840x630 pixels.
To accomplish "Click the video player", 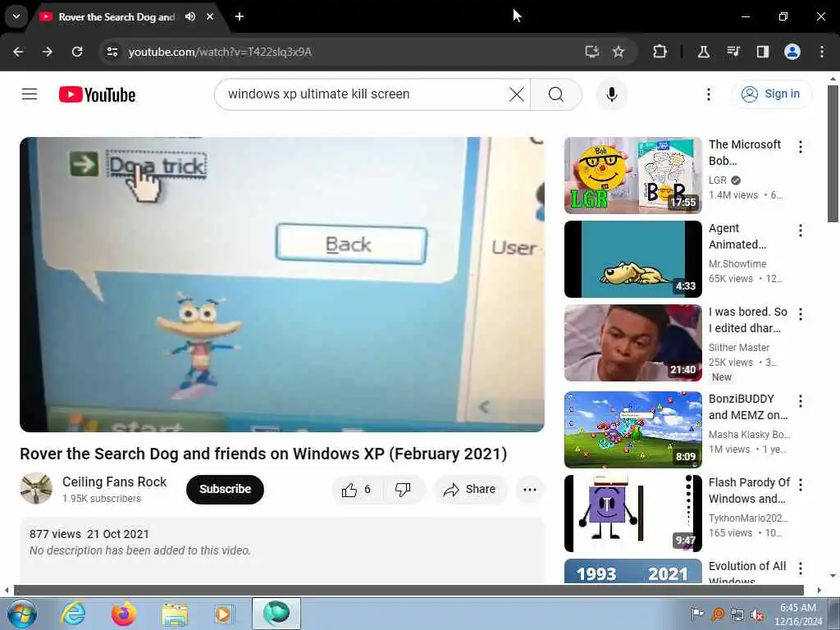I will (x=282, y=285).
